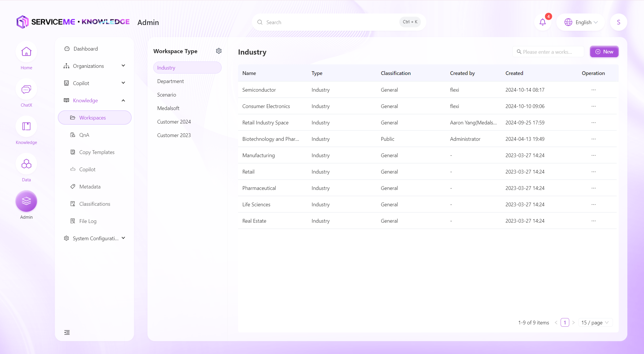Open operations menu for the Pharmaceutical row
Screen dimensions: 644x354
[x=593, y=188]
